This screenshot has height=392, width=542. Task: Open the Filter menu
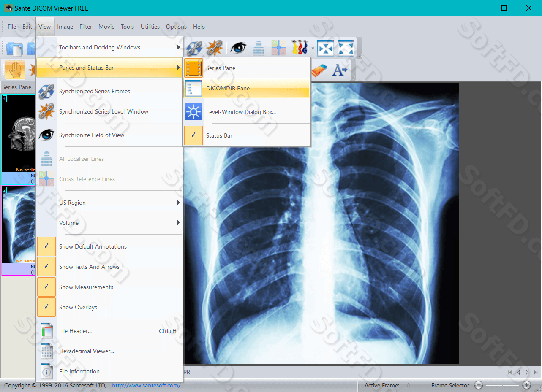point(86,27)
